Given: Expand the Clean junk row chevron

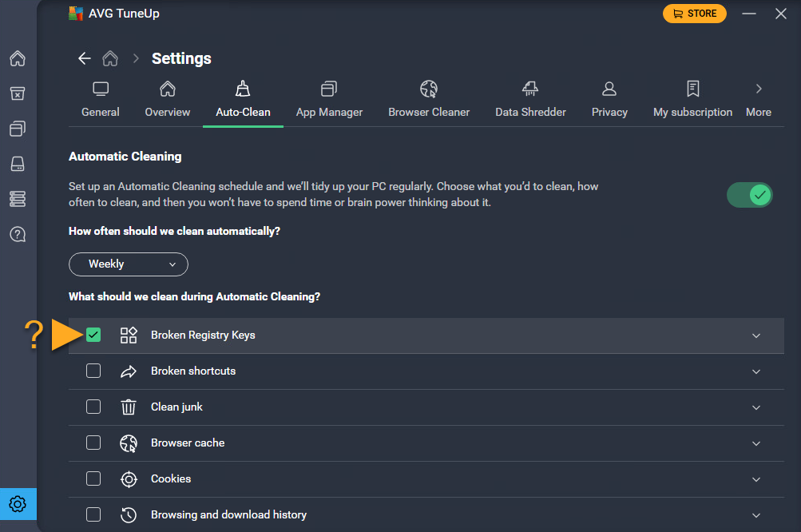Looking at the screenshot, I should coord(756,407).
